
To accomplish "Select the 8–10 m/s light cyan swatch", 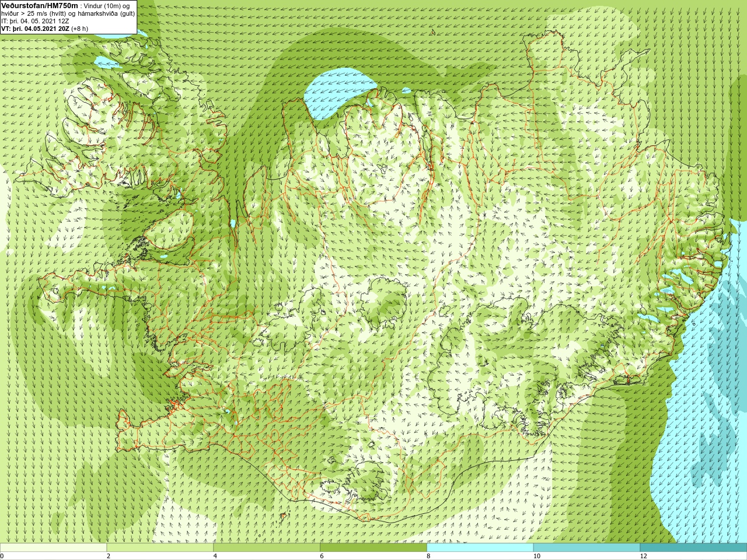I will click(480, 548).
